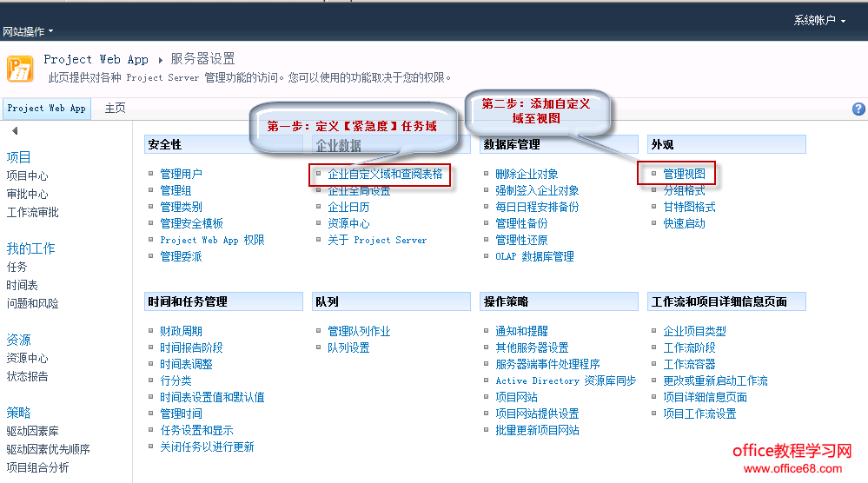Viewport: 868px width, 483px height.
Task: Open the 队列设置 link
Action: pos(348,347)
